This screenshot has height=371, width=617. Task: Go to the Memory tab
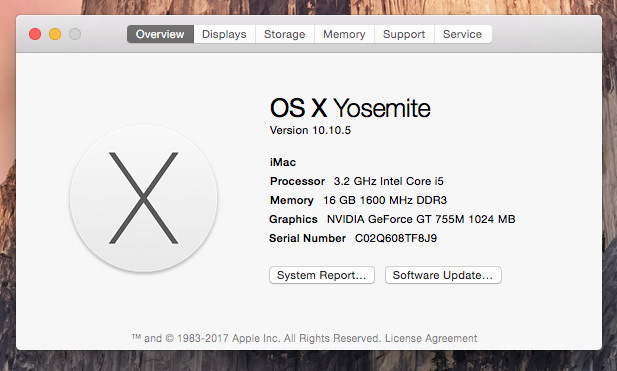coord(344,34)
